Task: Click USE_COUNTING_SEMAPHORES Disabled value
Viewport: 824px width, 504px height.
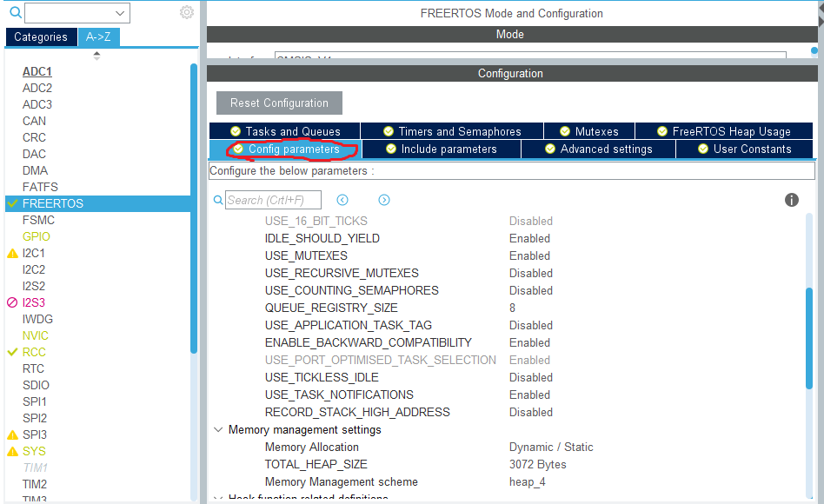Action: point(531,290)
